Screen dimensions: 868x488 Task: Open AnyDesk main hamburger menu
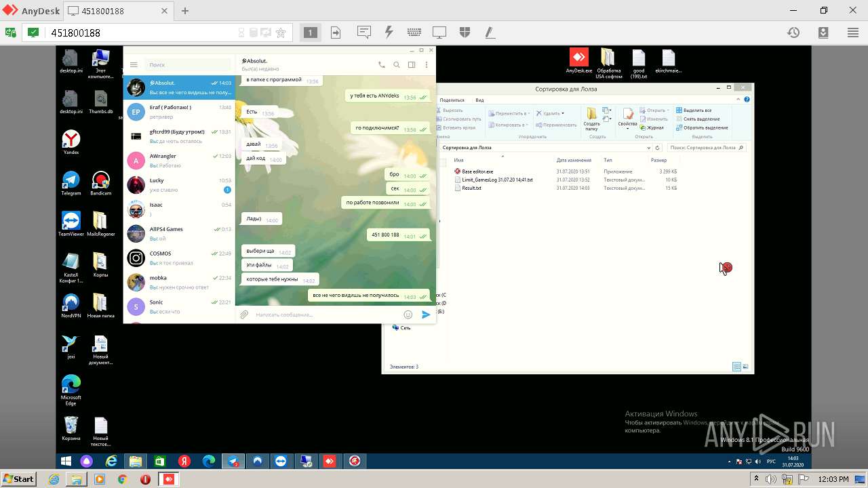pyautogui.click(x=853, y=33)
